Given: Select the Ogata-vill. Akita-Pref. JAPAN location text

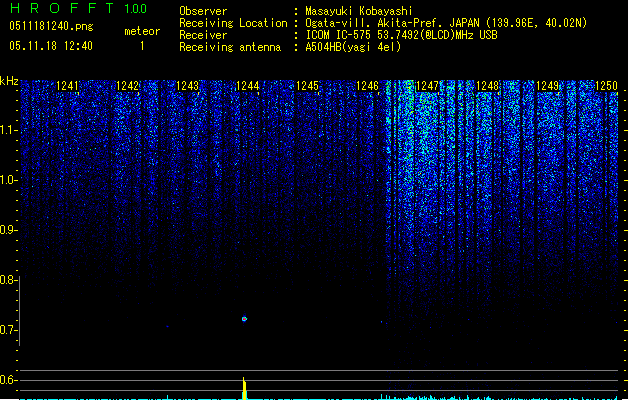Looking at the screenshot, I should click(x=446, y=23).
